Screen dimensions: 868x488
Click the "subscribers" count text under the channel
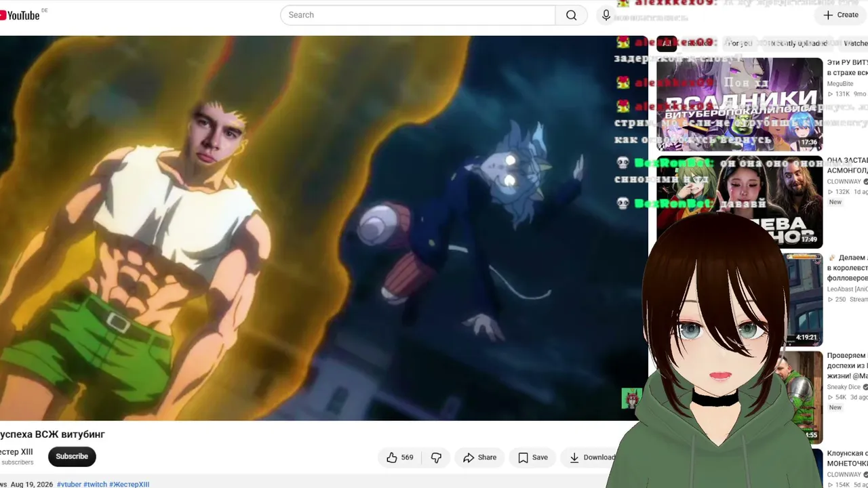click(x=17, y=462)
